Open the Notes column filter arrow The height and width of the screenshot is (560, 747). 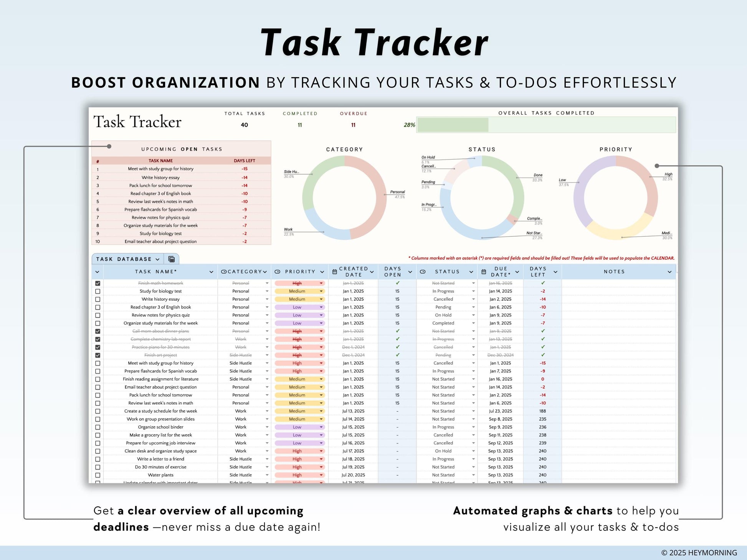coord(669,272)
